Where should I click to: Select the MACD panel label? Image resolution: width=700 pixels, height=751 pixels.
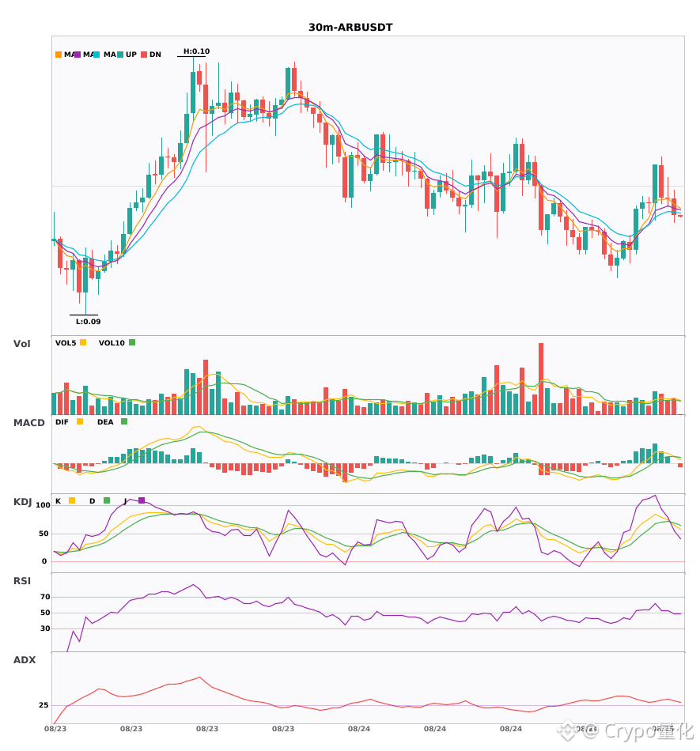(x=28, y=423)
